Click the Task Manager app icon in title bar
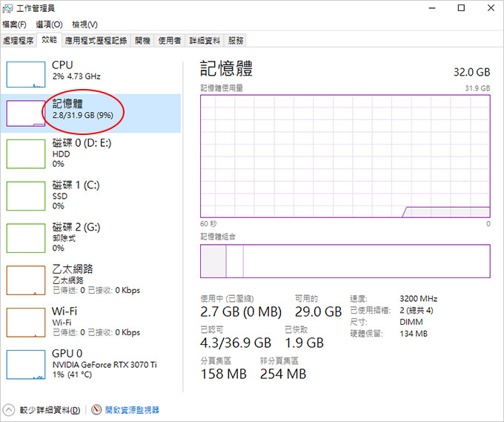The width and height of the screenshot is (504, 422). (x=7, y=8)
